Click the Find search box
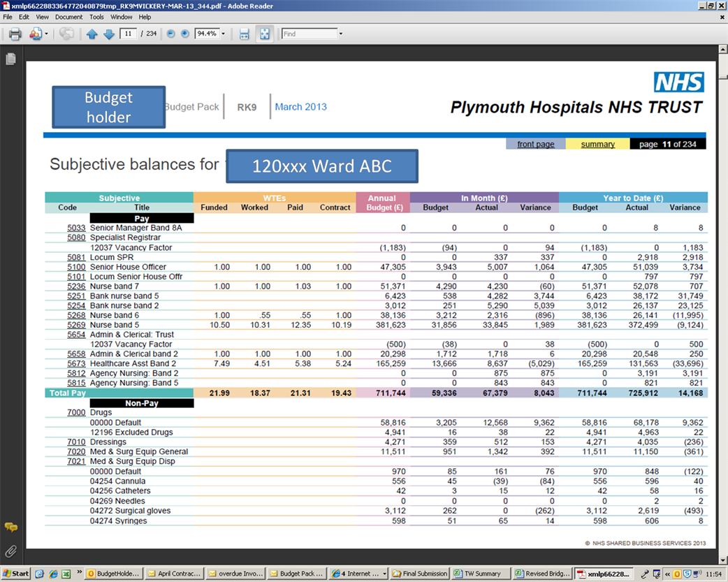728x582 pixels. point(310,34)
